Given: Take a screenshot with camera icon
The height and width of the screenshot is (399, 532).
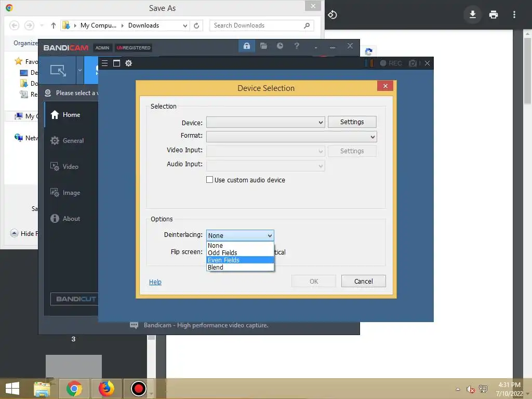Looking at the screenshot, I should coord(413,63).
